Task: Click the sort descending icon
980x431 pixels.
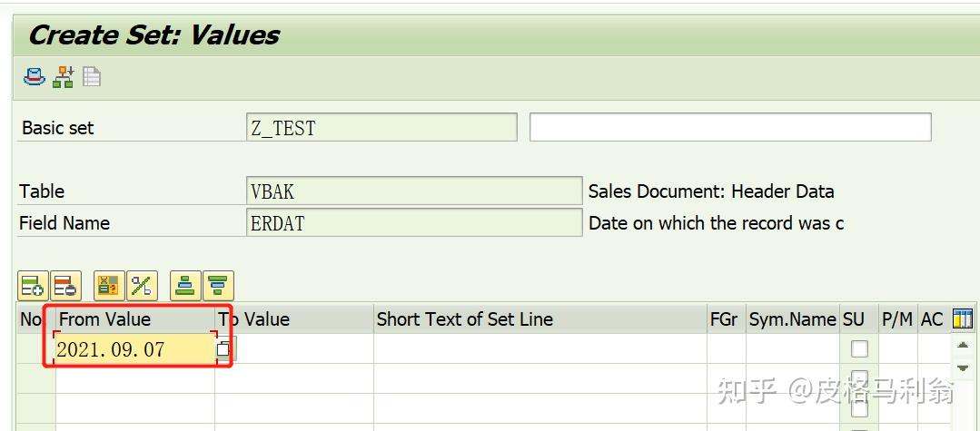Action: (x=218, y=286)
